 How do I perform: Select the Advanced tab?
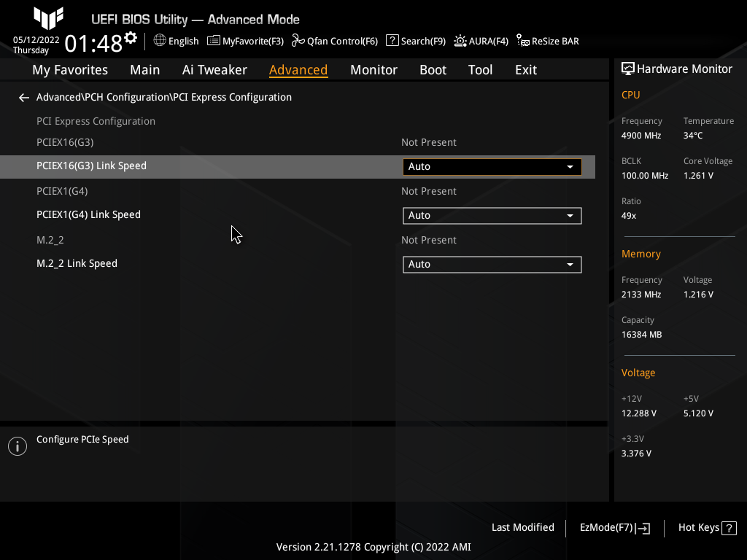click(x=298, y=70)
